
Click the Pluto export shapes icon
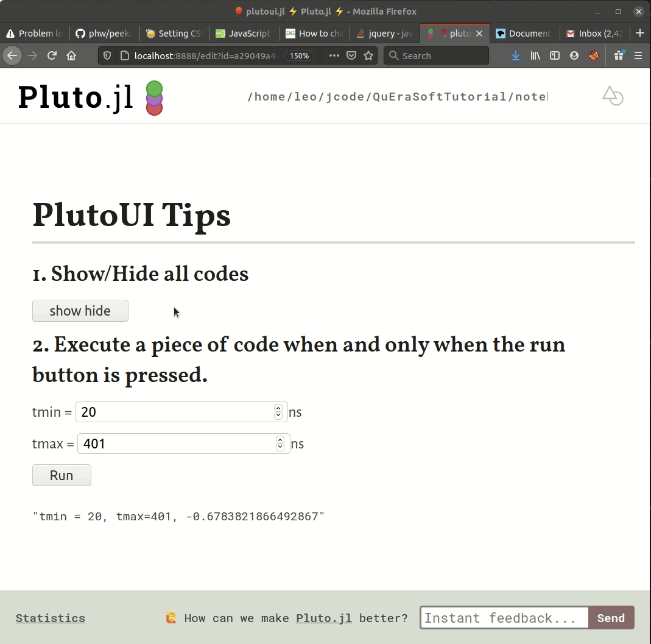pyautogui.click(x=613, y=96)
